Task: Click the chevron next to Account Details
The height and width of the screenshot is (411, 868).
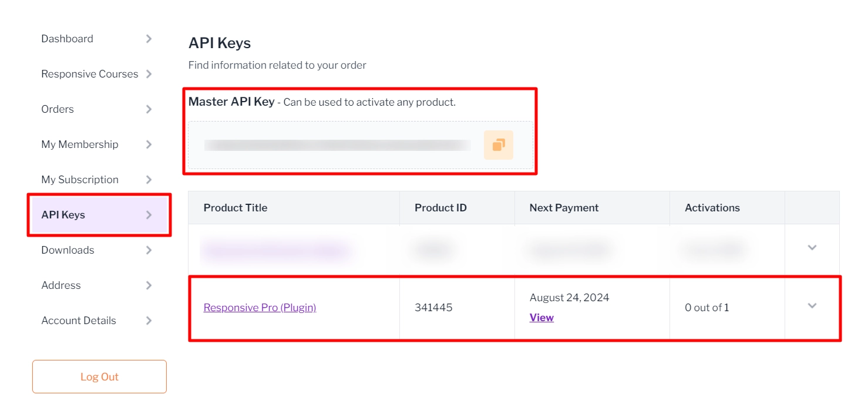Action: click(149, 321)
